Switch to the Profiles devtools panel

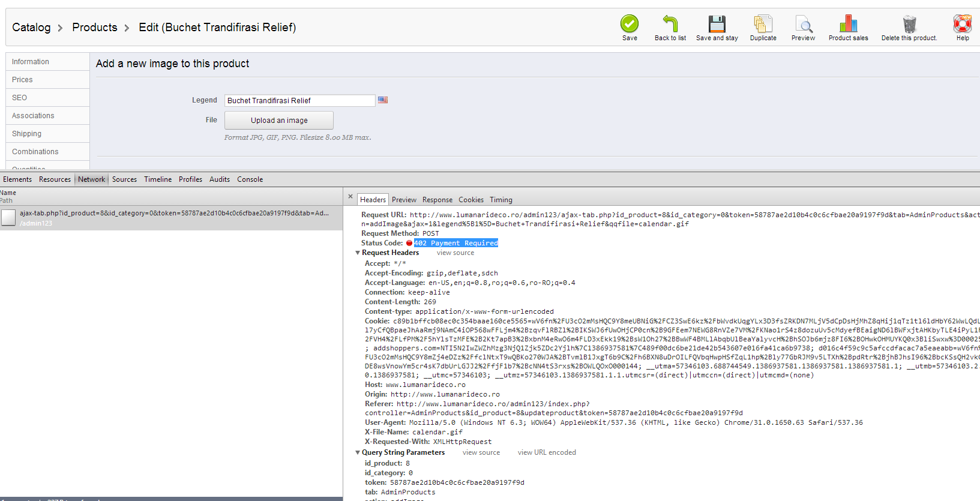190,179
